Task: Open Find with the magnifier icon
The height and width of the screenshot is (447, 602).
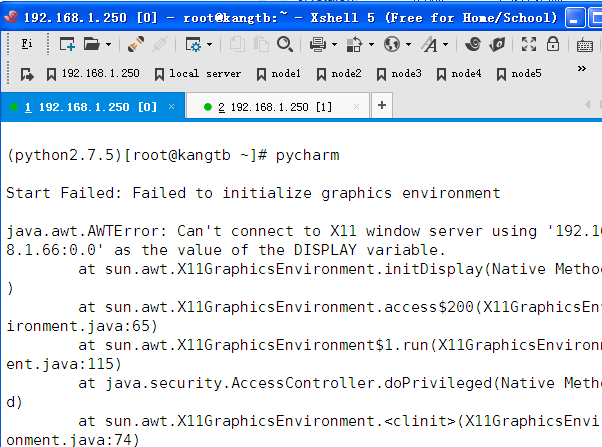Action: click(285, 45)
